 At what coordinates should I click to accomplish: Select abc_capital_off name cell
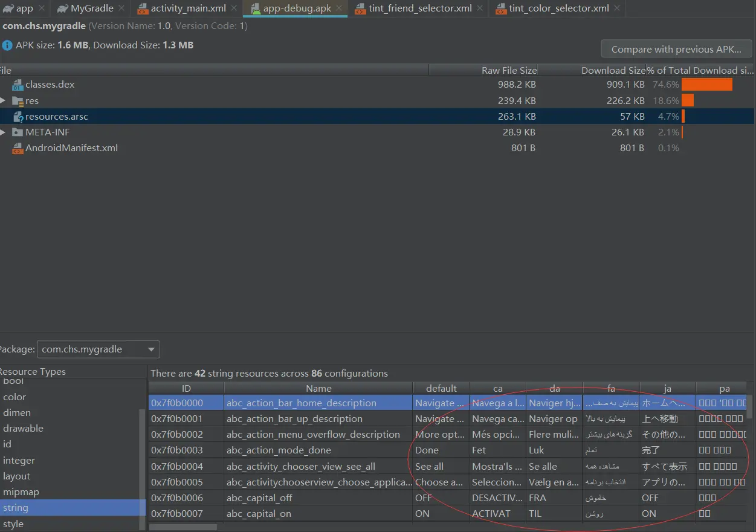[x=318, y=498]
